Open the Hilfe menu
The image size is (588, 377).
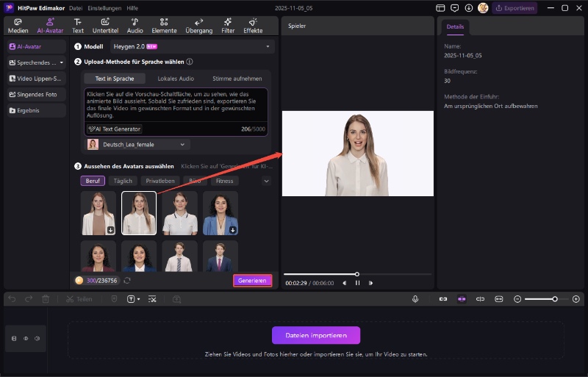click(132, 8)
